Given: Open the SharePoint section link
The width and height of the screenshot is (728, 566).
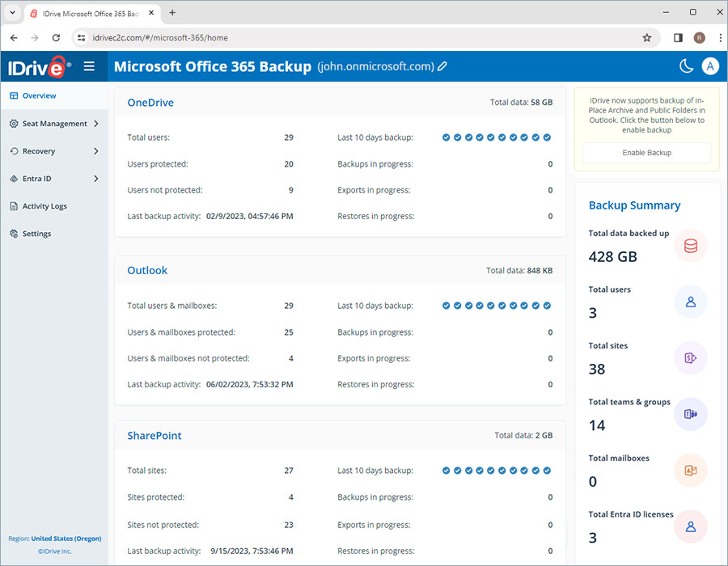Looking at the screenshot, I should click(x=154, y=436).
